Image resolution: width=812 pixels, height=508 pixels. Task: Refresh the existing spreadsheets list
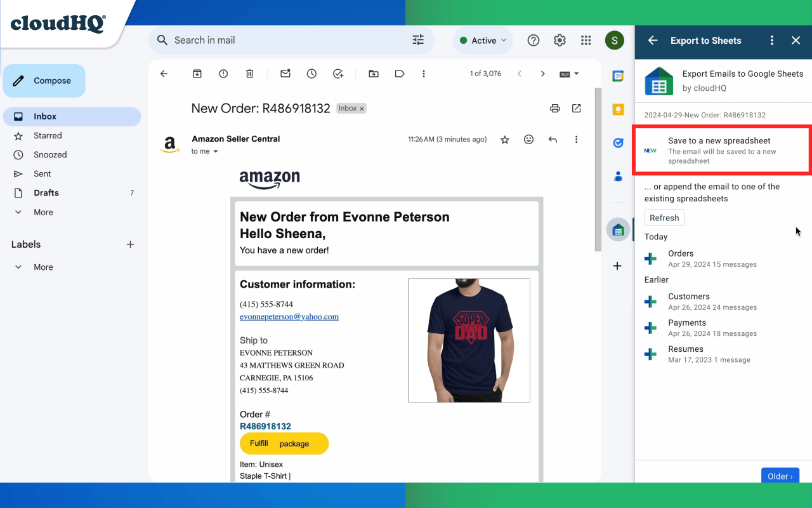(x=664, y=217)
